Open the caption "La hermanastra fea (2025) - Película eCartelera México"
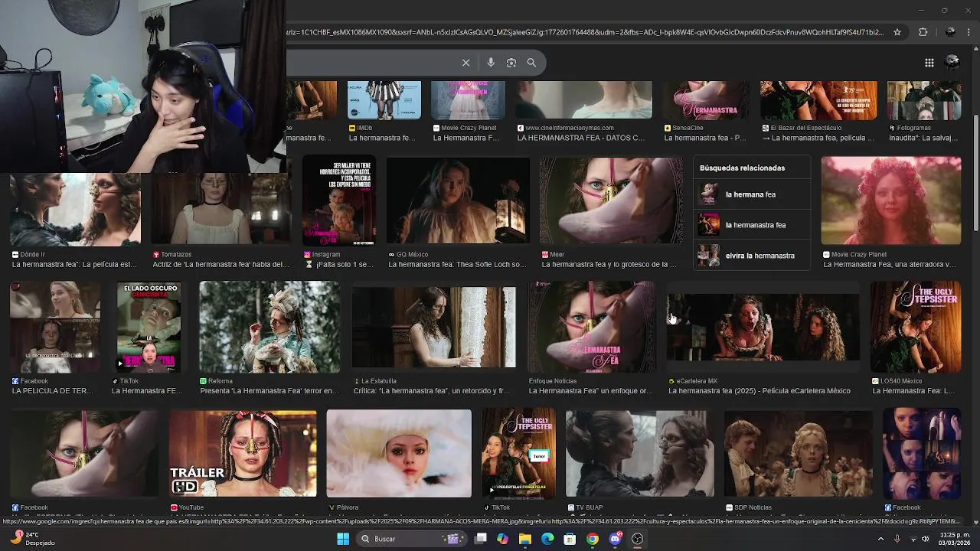Screen dimensions: 980x551 click(759, 391)
